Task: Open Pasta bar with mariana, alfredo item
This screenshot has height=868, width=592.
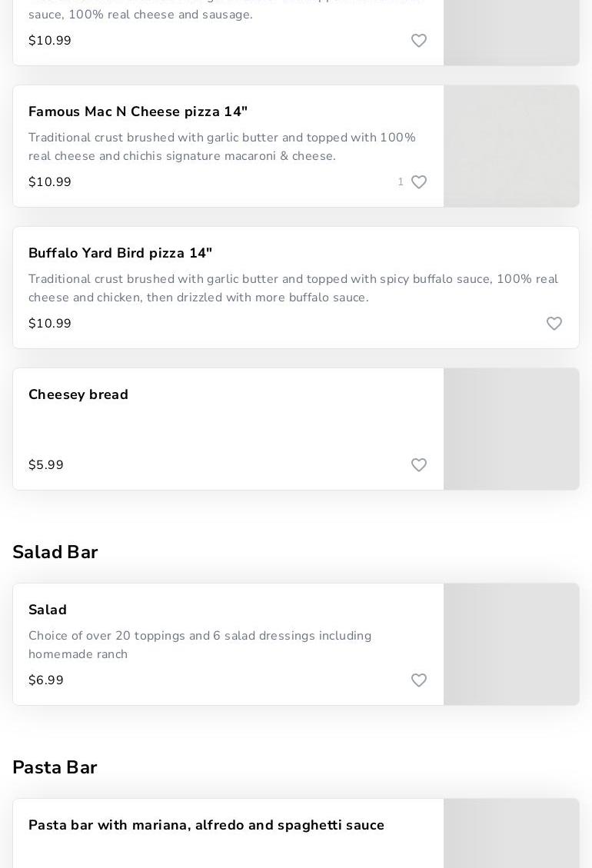Action: (x=207, y=825)
